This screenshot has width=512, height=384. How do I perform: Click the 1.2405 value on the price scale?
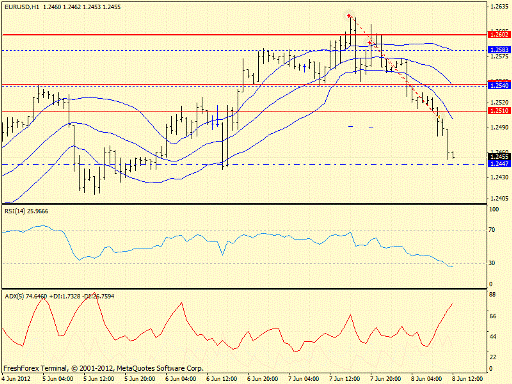[x=499, y=199]
